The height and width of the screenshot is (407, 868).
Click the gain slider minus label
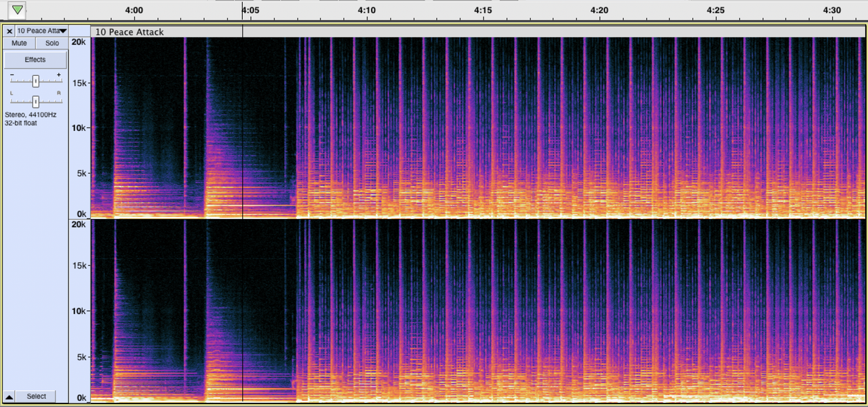[x=12, y=75]
